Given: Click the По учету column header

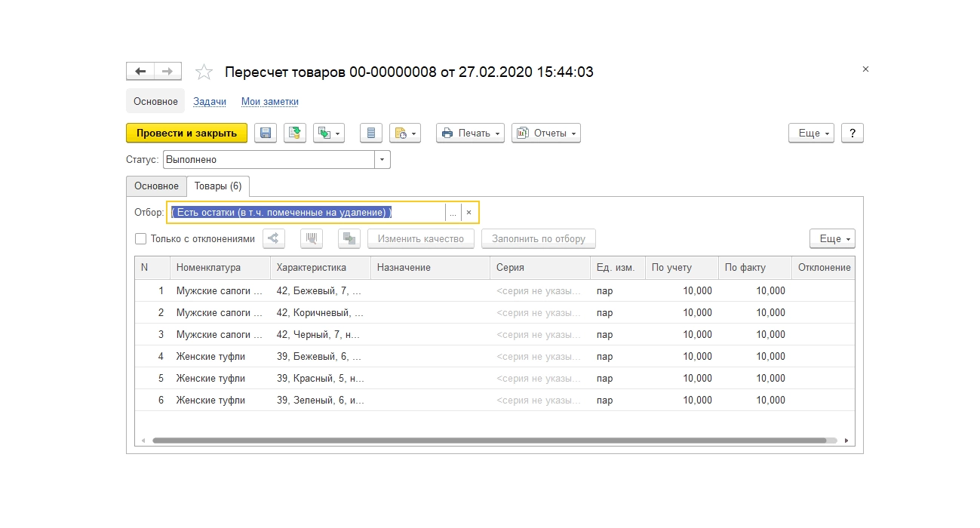Looking at the screenshot, I should pos(682,268).
